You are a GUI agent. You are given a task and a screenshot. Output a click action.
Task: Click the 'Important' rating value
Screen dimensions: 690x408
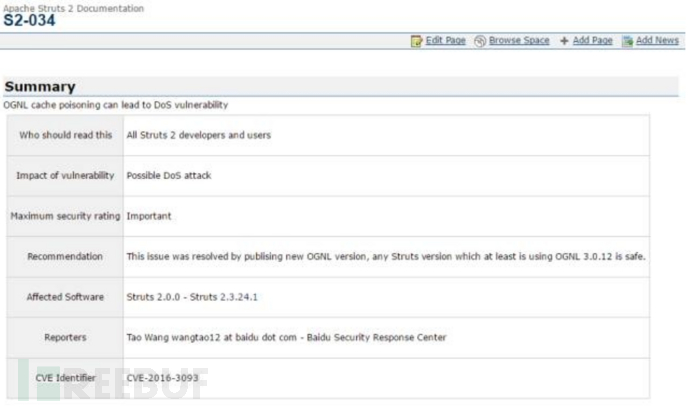[x=149, y=216]
